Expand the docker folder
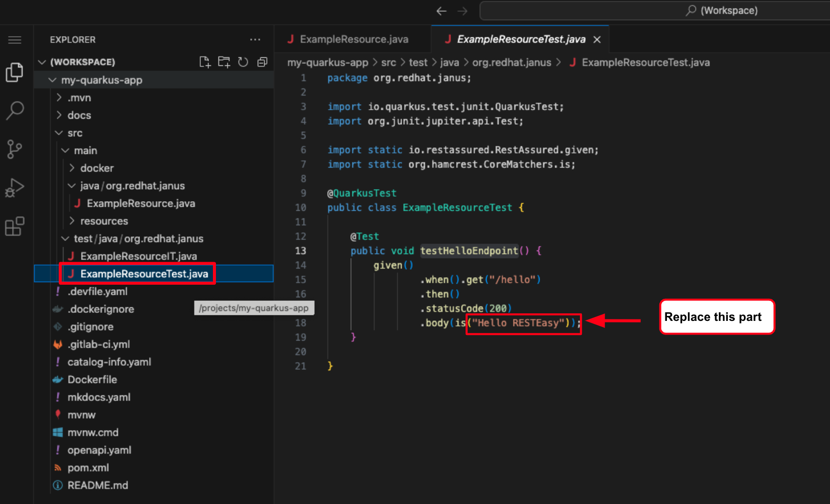The width and height of the screenshot is (830, 504). [x=154, y=168]
